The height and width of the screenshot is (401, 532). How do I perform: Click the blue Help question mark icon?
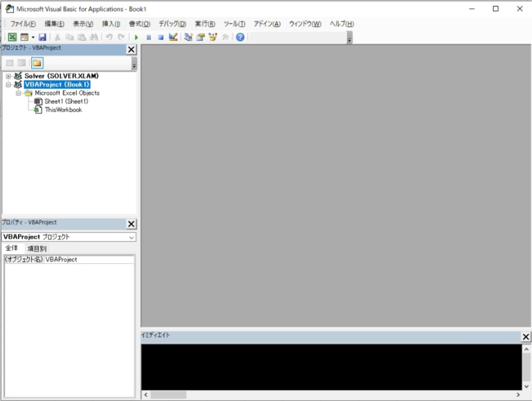(240, 37)
